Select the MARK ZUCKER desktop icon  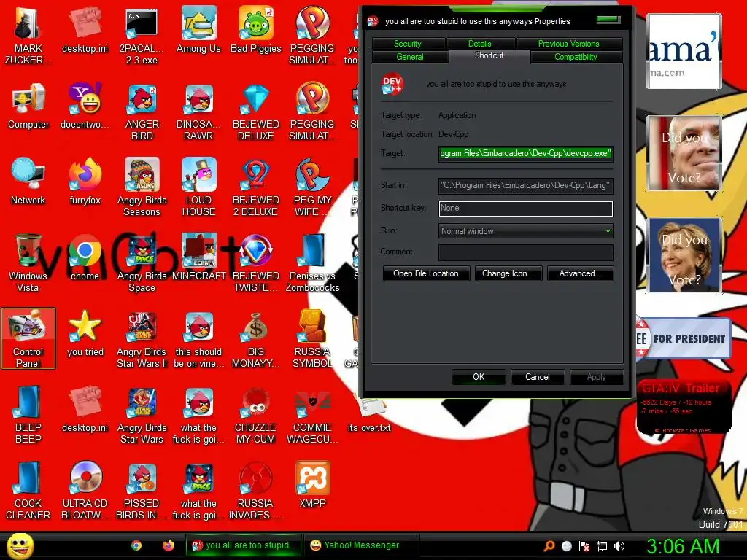(28, 36)
